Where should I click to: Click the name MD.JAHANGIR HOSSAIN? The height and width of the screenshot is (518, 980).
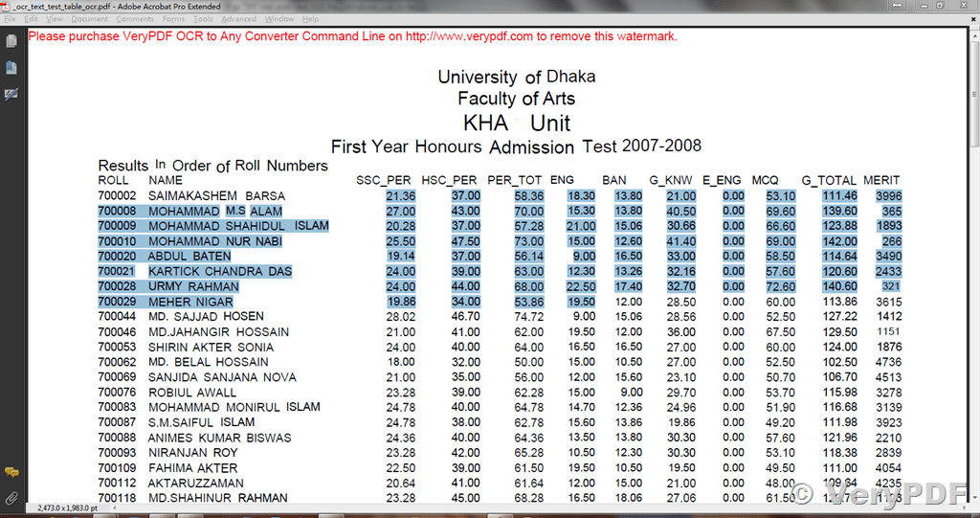point(219,331)
